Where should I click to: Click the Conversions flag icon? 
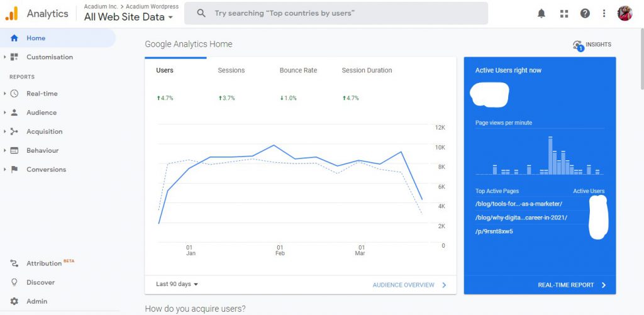14,169
